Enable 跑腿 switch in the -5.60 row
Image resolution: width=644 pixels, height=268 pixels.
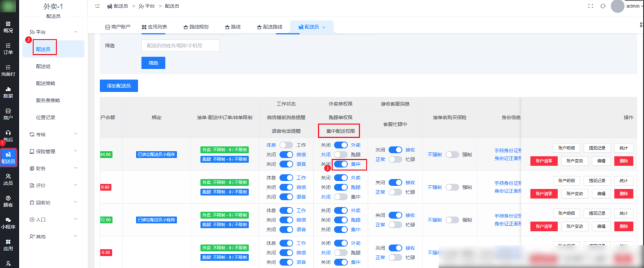tap(341, 253)
